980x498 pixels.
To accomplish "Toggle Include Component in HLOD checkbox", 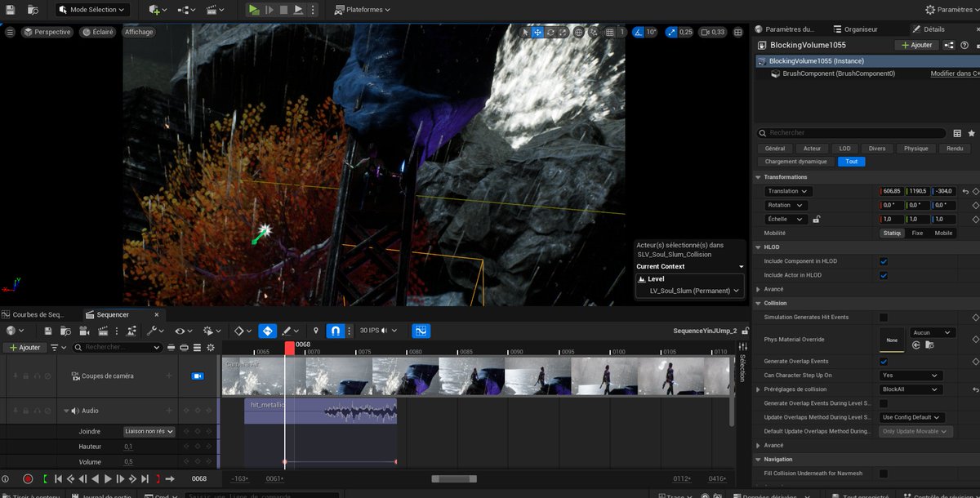I will (884, 261).
